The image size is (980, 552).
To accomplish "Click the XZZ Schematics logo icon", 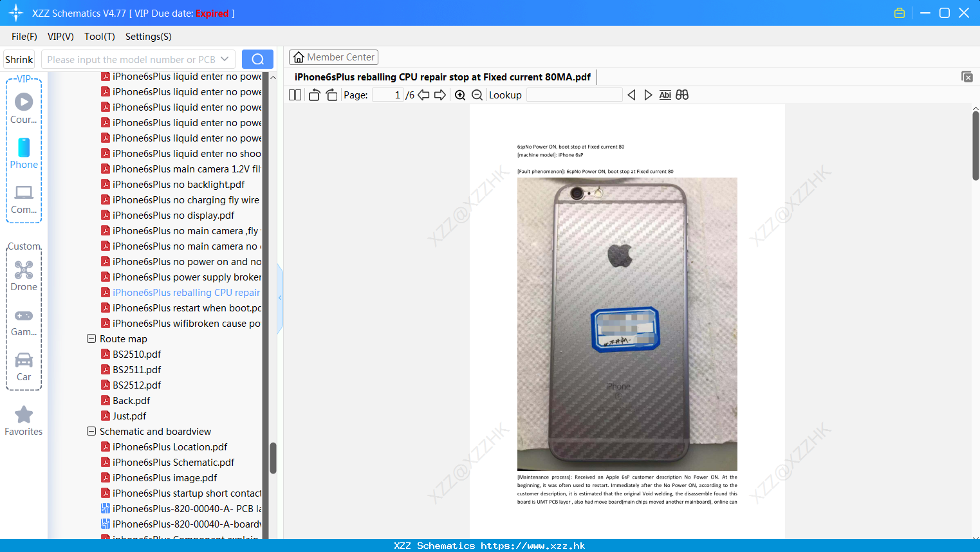I will click(x=16, y=13).
